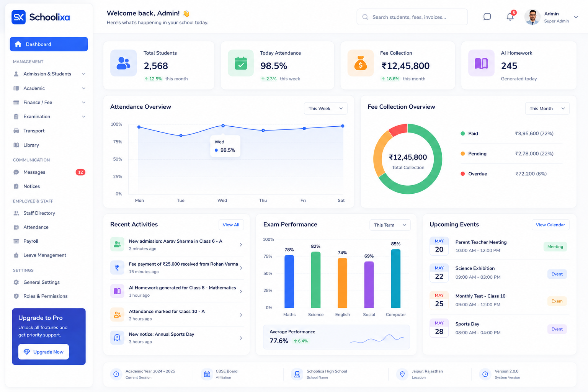The image size is (588, 392).
Task: Go to Dashboard in sidebar
Action: pyautogui.click(x=49, y=44)
